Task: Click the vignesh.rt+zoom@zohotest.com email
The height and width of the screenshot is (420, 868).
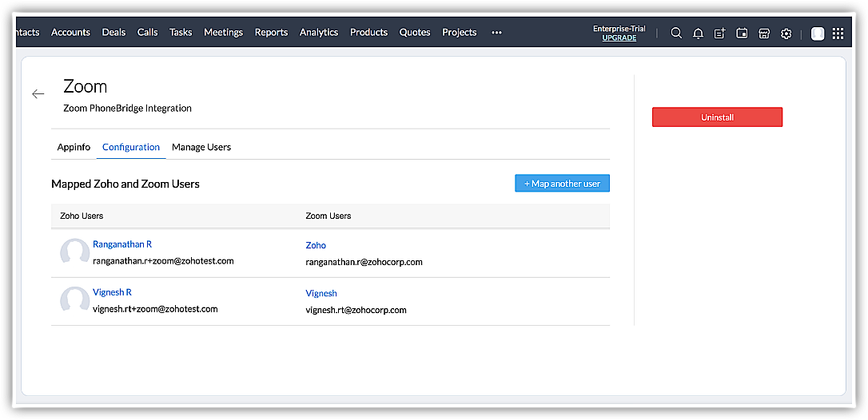Action: (x=155, y=309)
